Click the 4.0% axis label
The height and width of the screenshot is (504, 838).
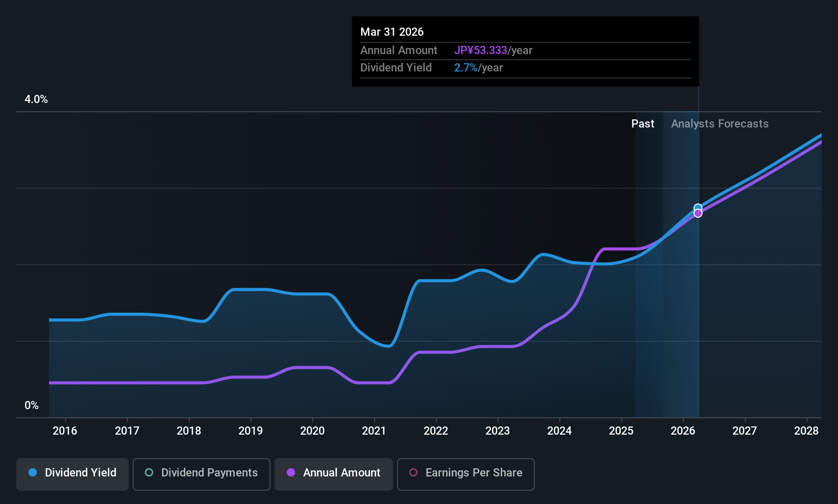point(36,99)
